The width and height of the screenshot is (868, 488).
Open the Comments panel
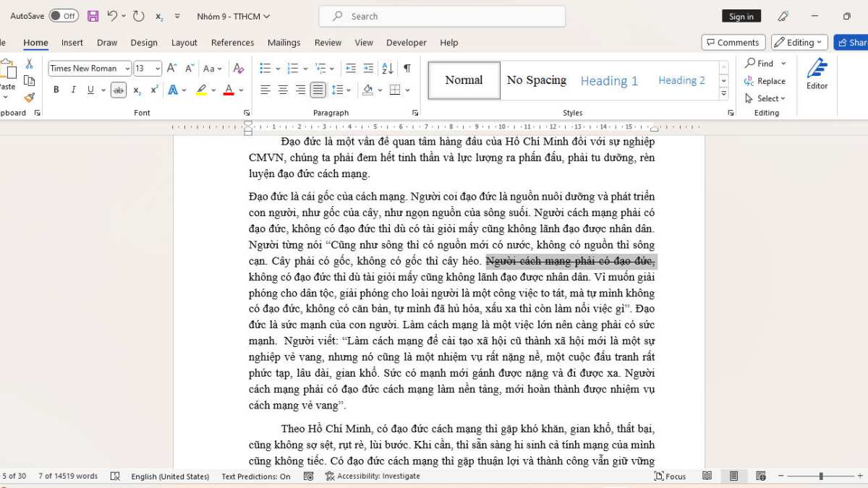pos(733,42)
